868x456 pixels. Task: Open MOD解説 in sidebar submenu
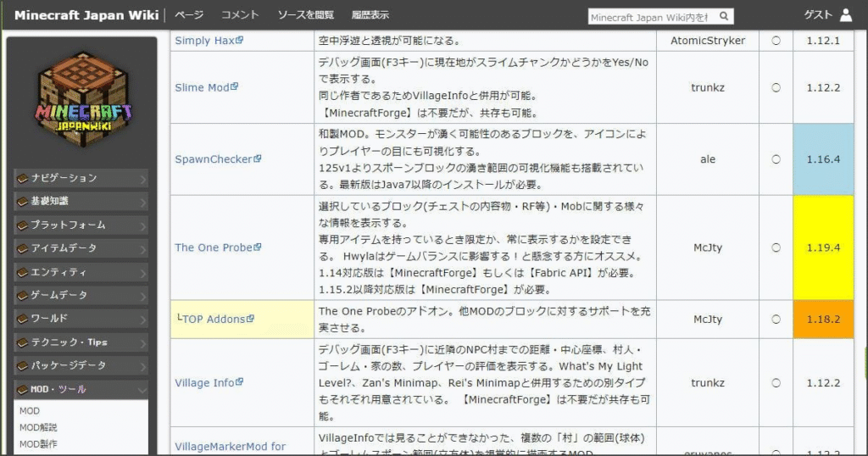tap(38, 427)
